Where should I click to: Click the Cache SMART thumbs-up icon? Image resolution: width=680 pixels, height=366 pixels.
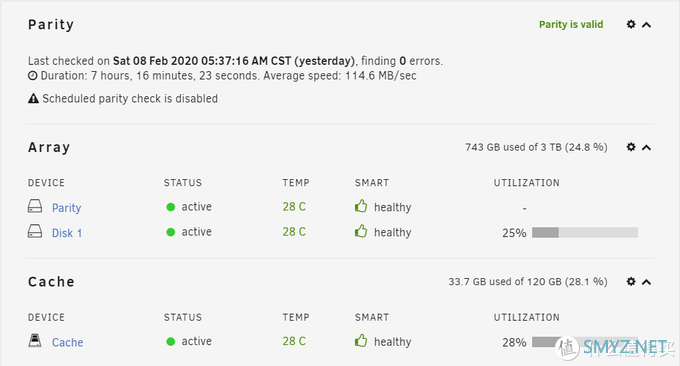pyautogui.click(x=361, y=340)
